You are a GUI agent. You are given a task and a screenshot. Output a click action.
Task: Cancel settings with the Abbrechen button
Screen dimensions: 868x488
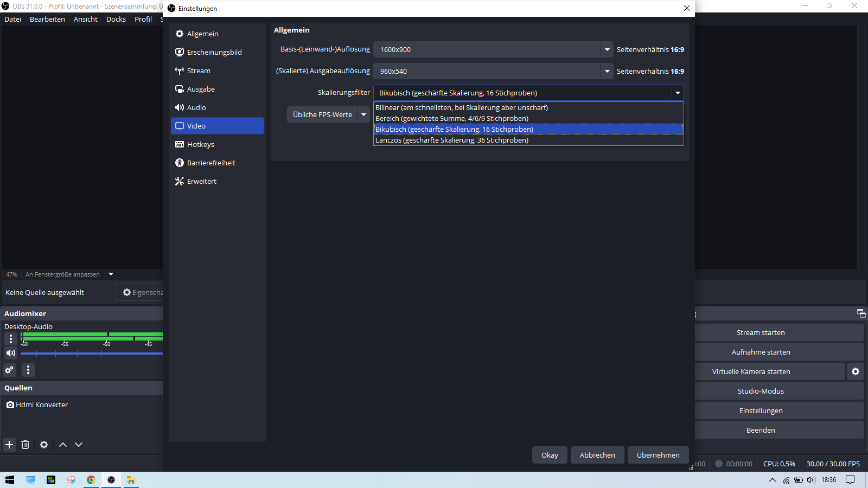[597, 455]
